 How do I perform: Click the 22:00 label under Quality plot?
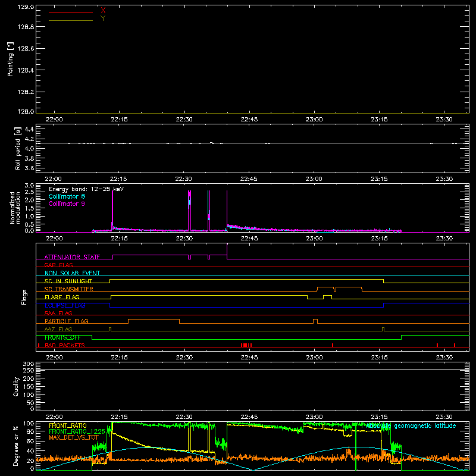54,417
